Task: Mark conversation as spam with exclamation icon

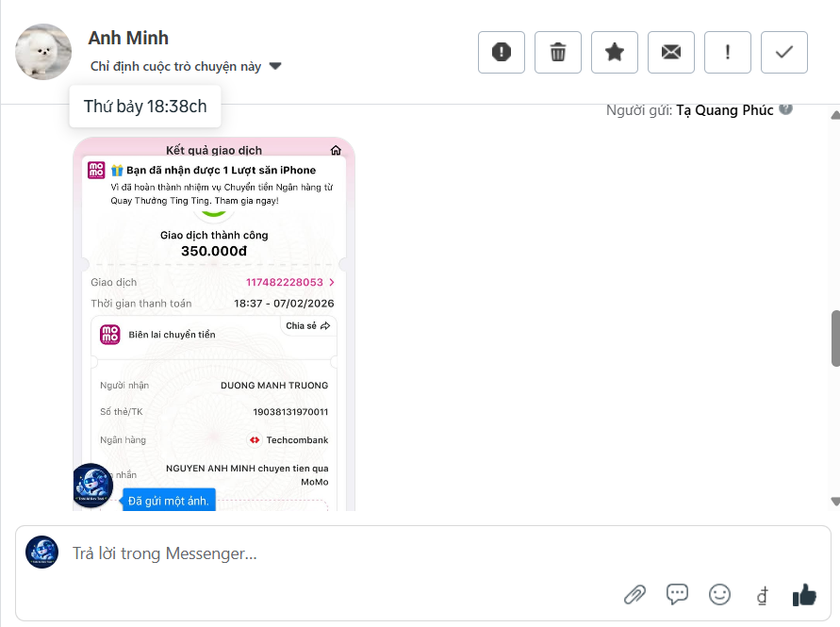Action: coord(727,52)
